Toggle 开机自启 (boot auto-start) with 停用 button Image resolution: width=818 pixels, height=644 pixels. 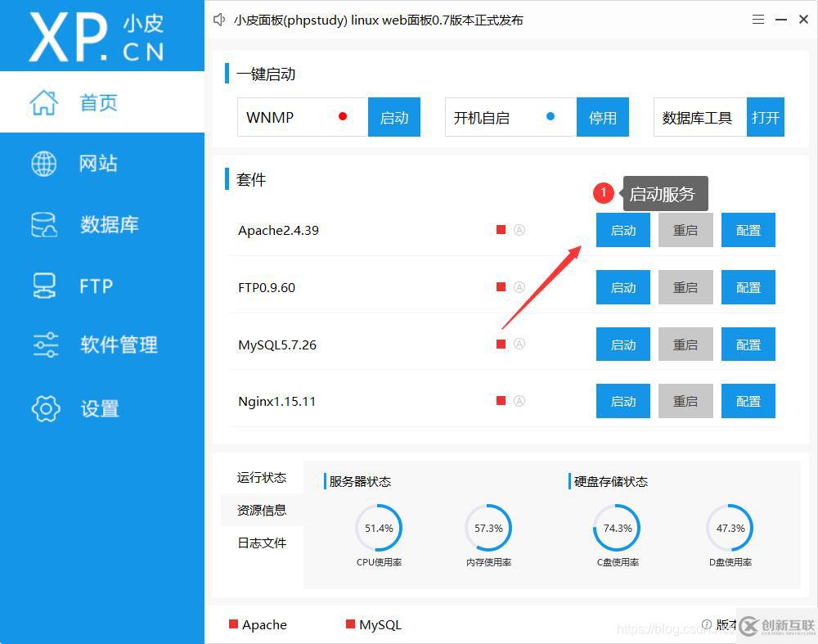(603, 117)
